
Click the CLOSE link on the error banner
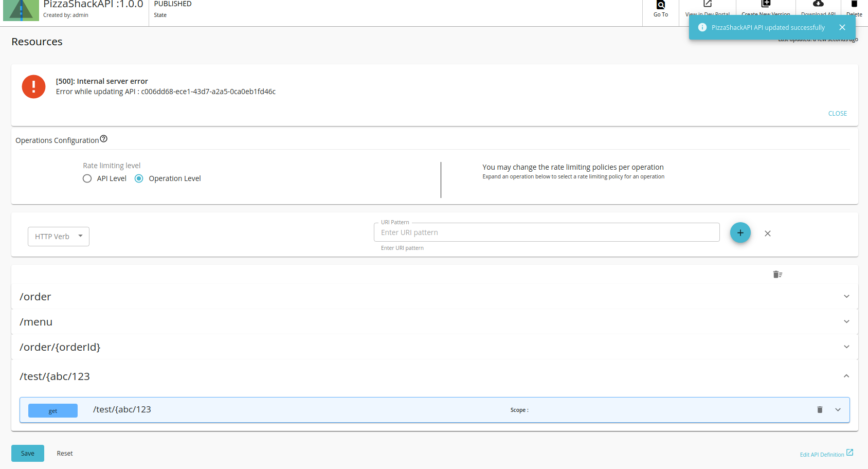pos(837,113)
